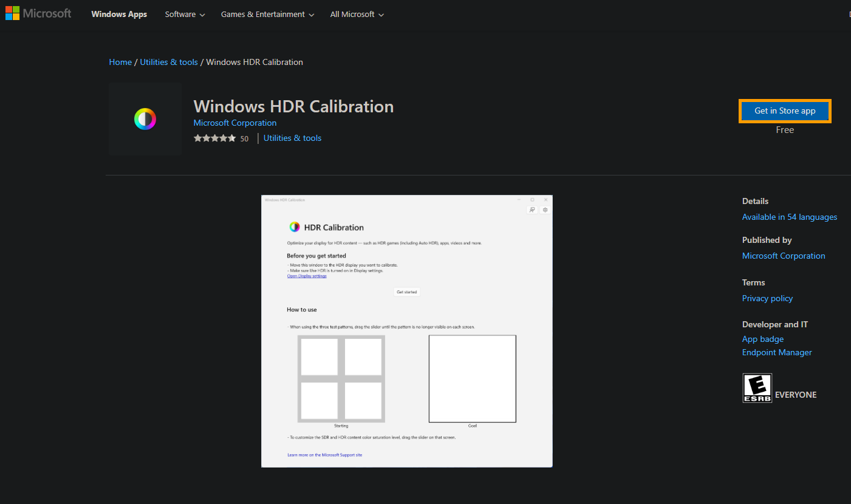Open Utilities & tools category link beside rating

coord(292,138)
